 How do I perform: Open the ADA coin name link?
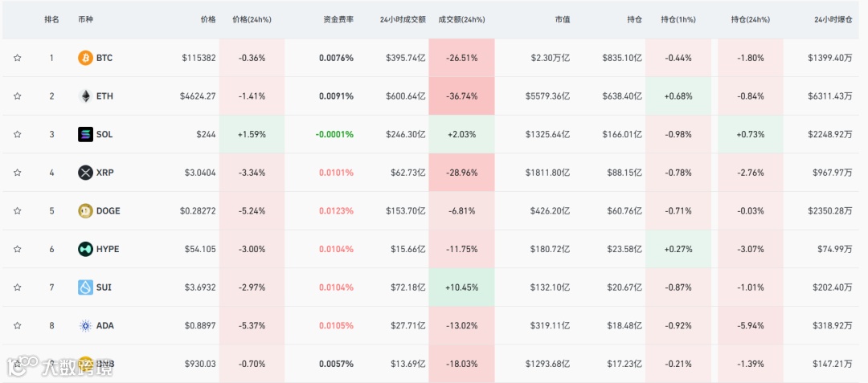coord(105,325)
